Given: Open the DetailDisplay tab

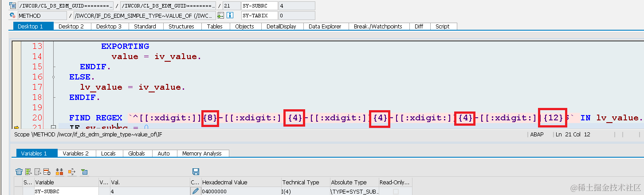Looking at the screenshot, I should point(281,26).
